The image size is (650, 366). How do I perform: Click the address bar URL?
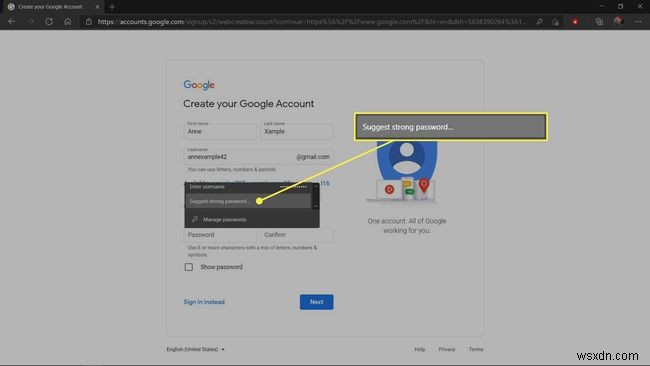(312, 22)
